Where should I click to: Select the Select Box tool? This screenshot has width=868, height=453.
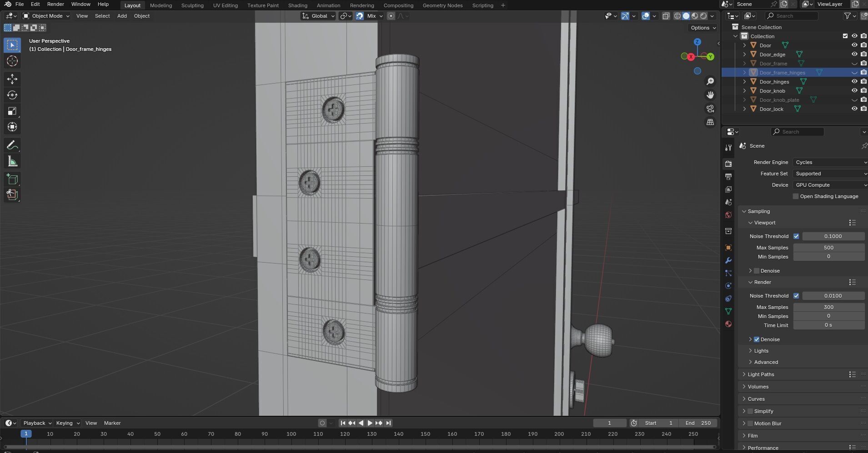pyautogui.click(x=12, y=45)
